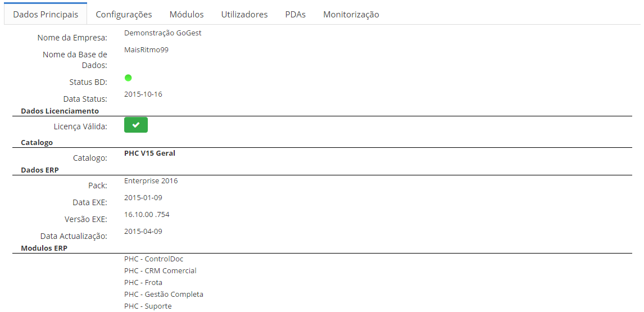Click the green Licença Válida checkmark button
This screenshot has width=644, height=312.
[136, 125]
